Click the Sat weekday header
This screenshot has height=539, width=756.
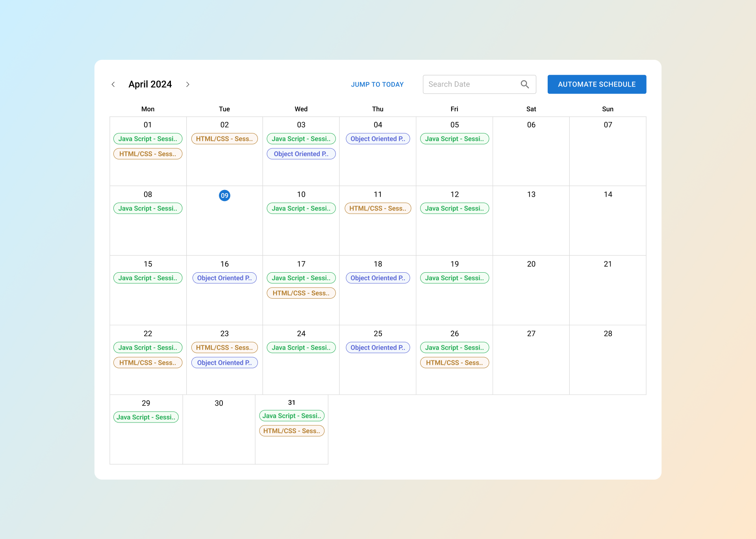tap(531, 109)
